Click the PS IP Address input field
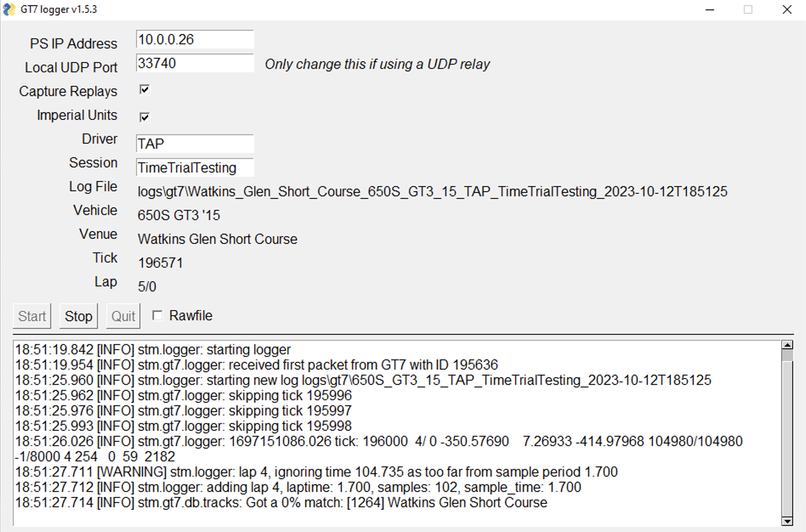 195,40
